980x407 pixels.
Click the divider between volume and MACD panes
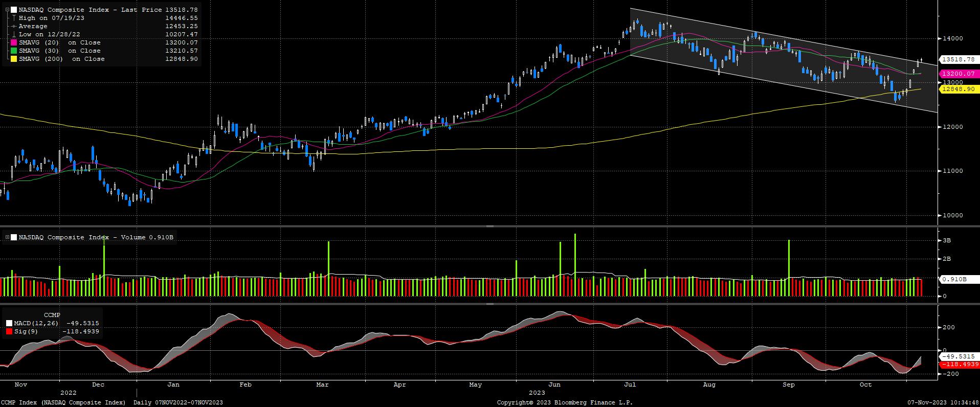click(x=489, y=304)
